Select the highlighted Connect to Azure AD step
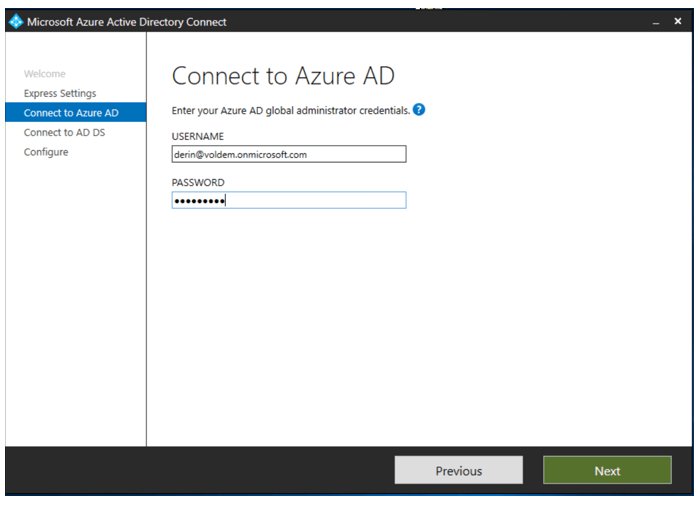This screenshot has width=700, height=507. (x=71, y=113)
